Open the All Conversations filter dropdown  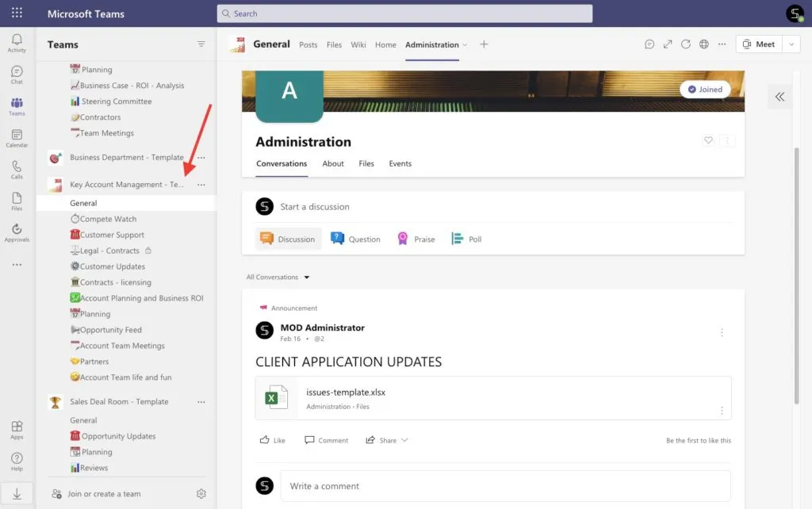click(278, 277)
